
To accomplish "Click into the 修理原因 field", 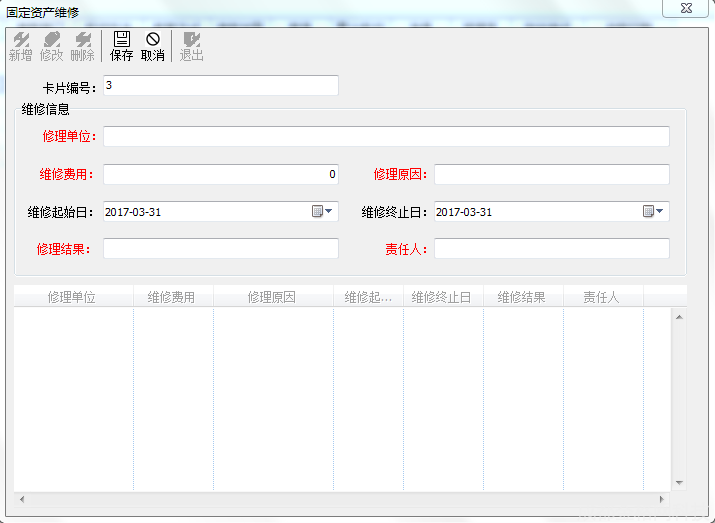I will [551, 174].
